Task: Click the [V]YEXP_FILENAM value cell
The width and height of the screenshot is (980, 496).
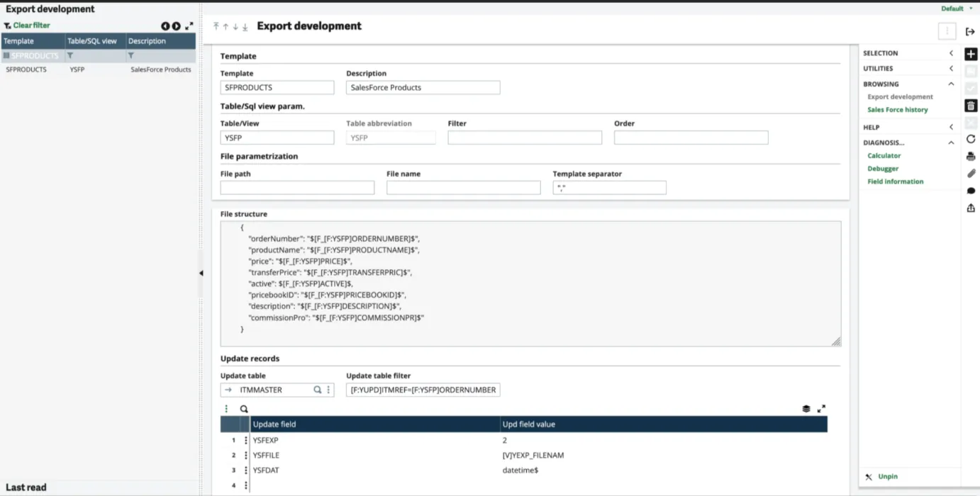Action: [664, 455]
